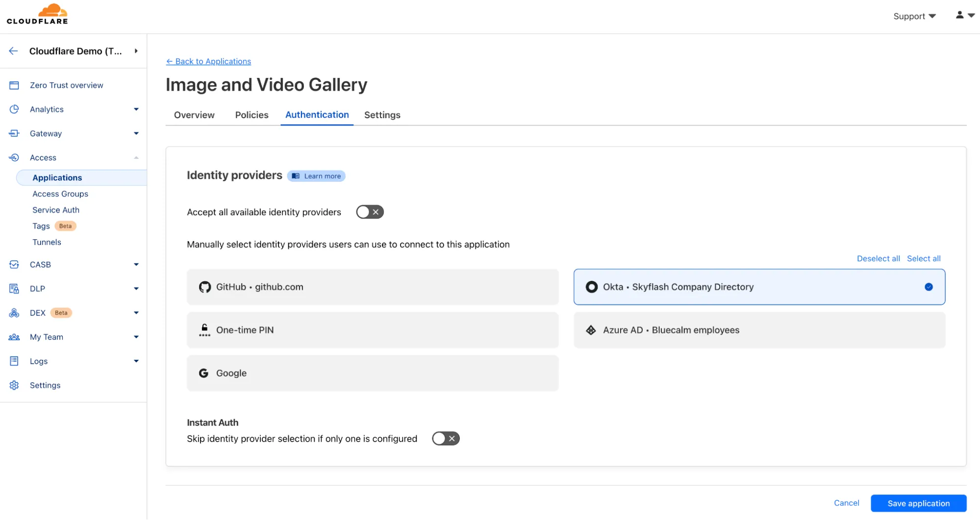Click the Azure AD diamond icon
Screen dimensions: 980x520
tap(591, 330)
